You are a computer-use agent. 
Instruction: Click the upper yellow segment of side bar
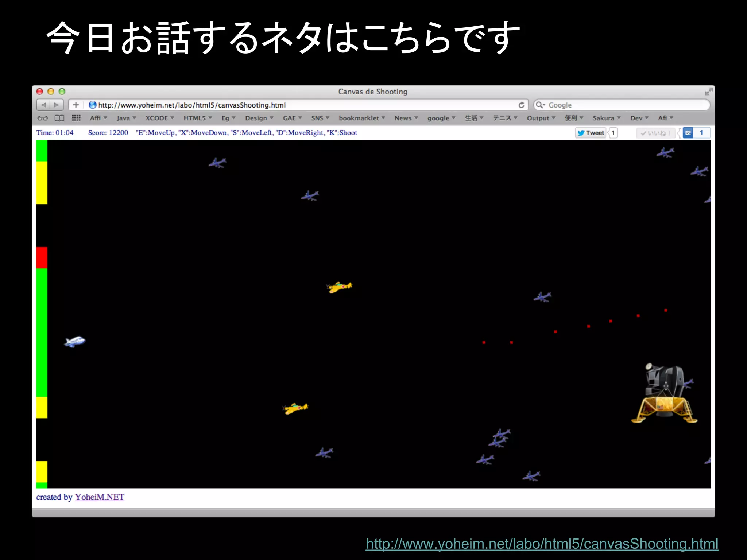(42, 183)
